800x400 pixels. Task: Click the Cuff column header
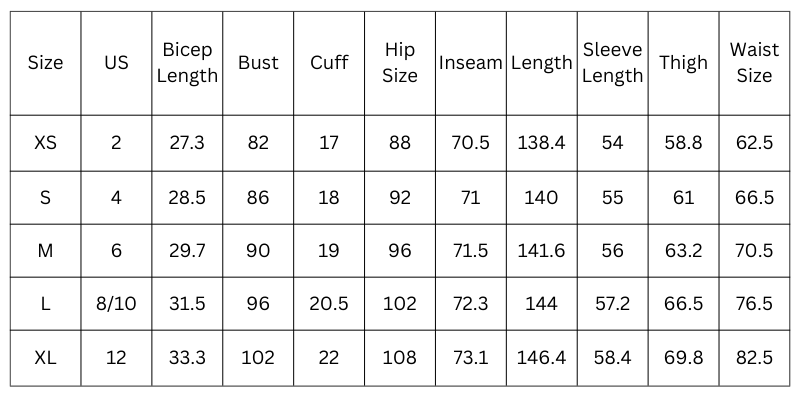pos(329,63)
